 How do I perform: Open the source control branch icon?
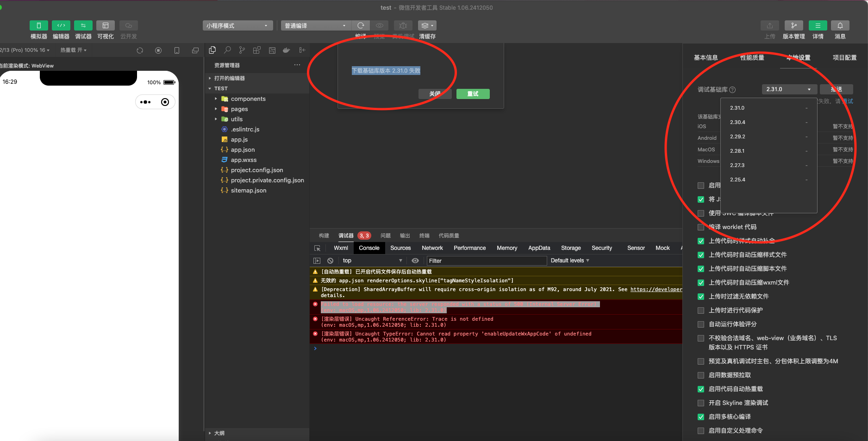pos(242,50)
